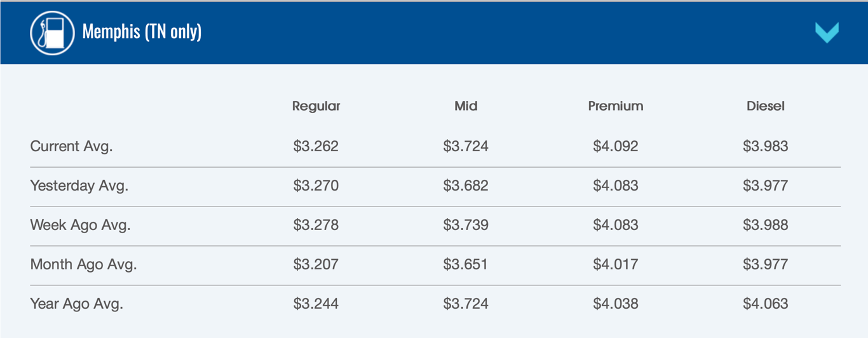868x338 pixels.
Task: Click the Memphis (TN only) header title
Action: pyautogui.click(x=142, y=31)
